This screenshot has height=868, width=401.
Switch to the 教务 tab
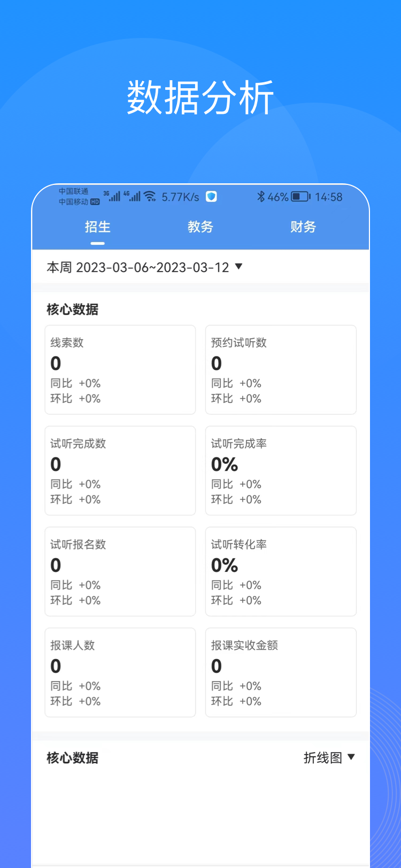pos(200,227)
